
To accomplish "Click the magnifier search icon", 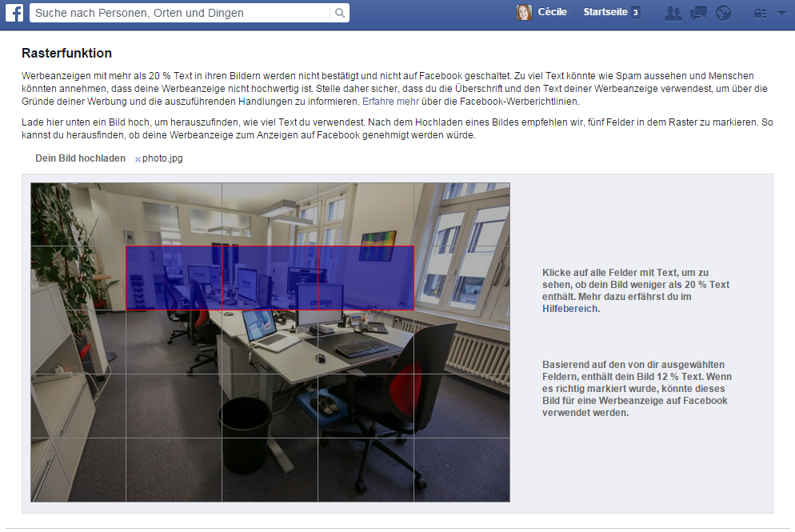I will click(x=340, y=13).
